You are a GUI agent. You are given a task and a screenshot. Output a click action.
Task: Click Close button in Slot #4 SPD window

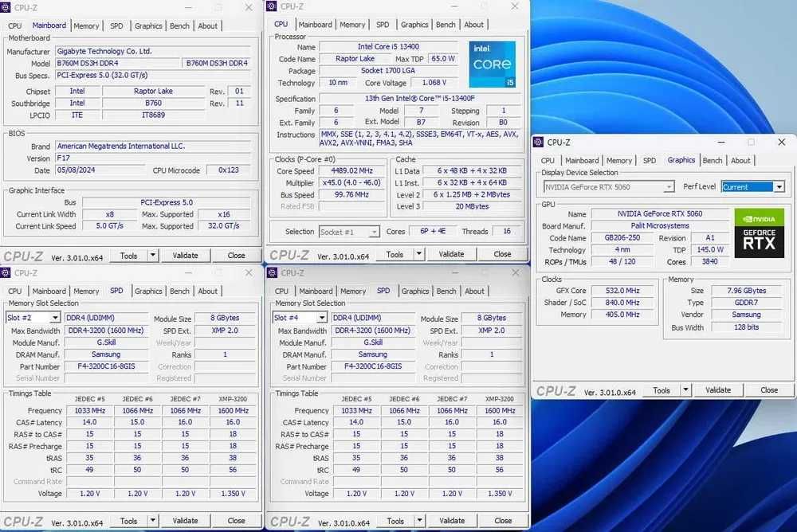(503, 520)
